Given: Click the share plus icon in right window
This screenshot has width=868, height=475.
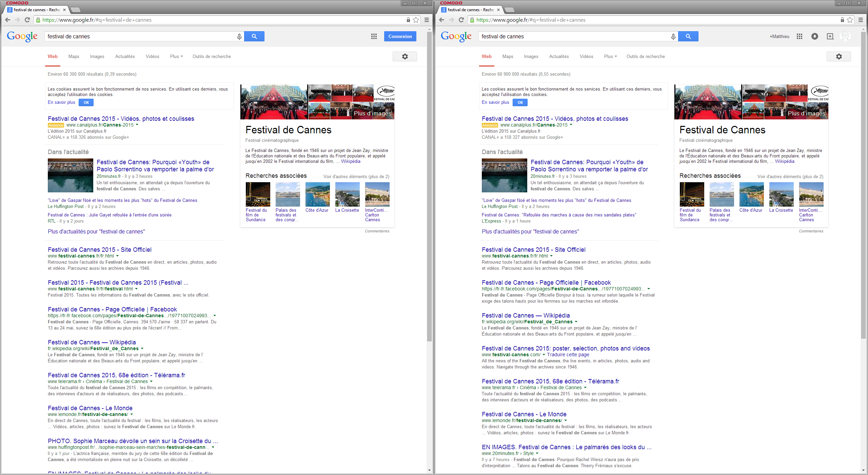Looking at the screenshot, I should point(830,36).
